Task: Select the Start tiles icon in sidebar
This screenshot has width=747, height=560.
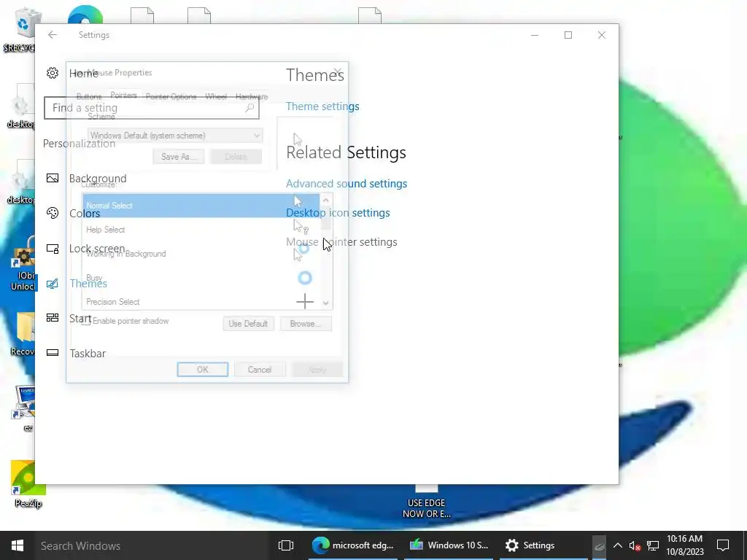Action: tap(53, 318)
